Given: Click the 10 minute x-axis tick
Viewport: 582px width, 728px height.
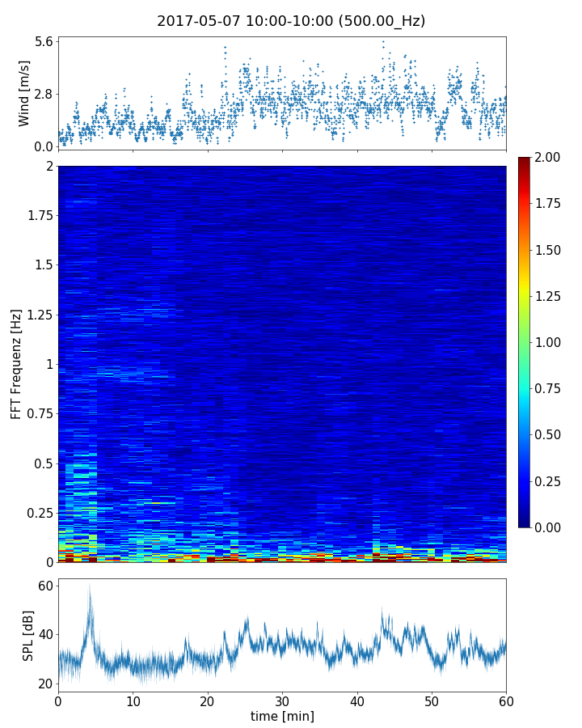Looking at the screenshot, I should click(133, 700).
